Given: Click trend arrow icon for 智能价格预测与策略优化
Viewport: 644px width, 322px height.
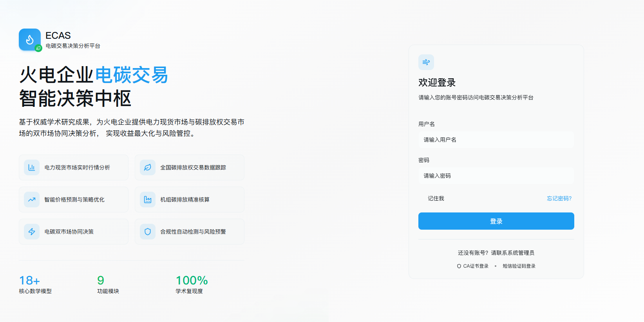Looking at the screenshot, I should click(32, 200).
